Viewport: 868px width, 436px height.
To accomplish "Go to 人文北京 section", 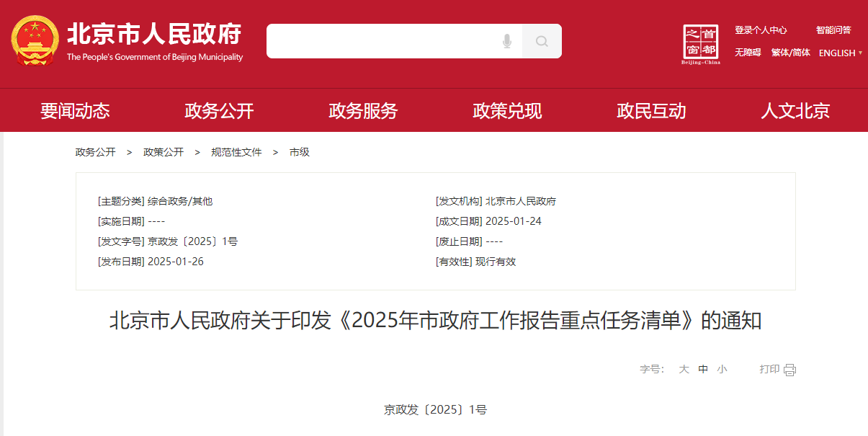I will coord(795,111).
